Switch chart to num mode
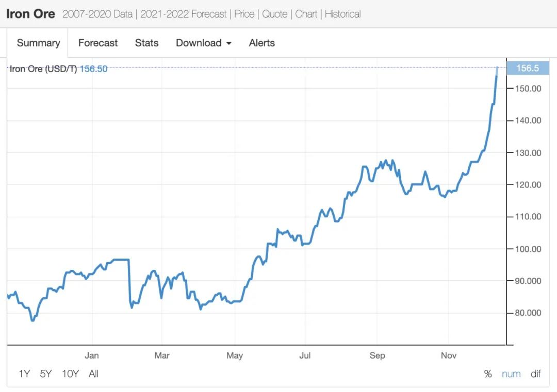 [x=511, y=373]
